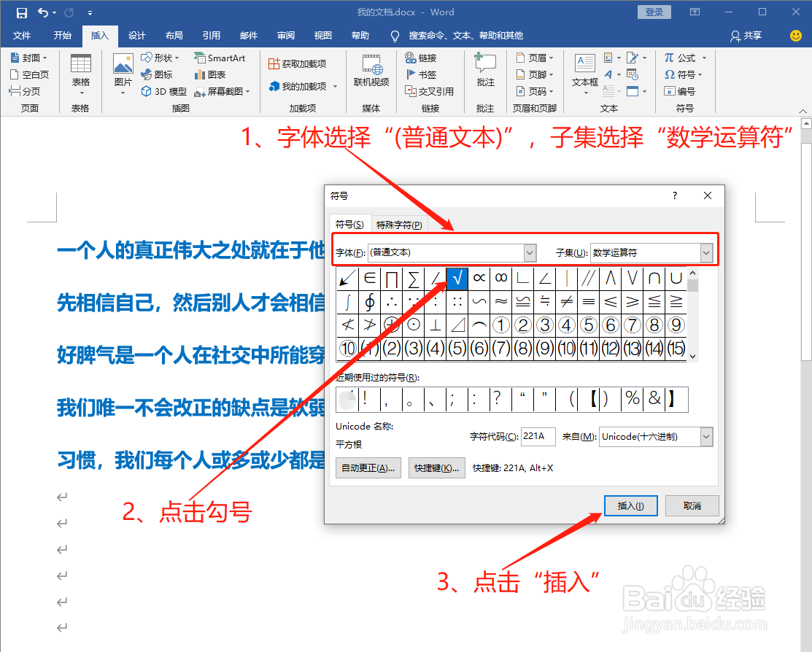
Task: Click the 自动更正 AutoCorrect button
Action: point(368,467)
